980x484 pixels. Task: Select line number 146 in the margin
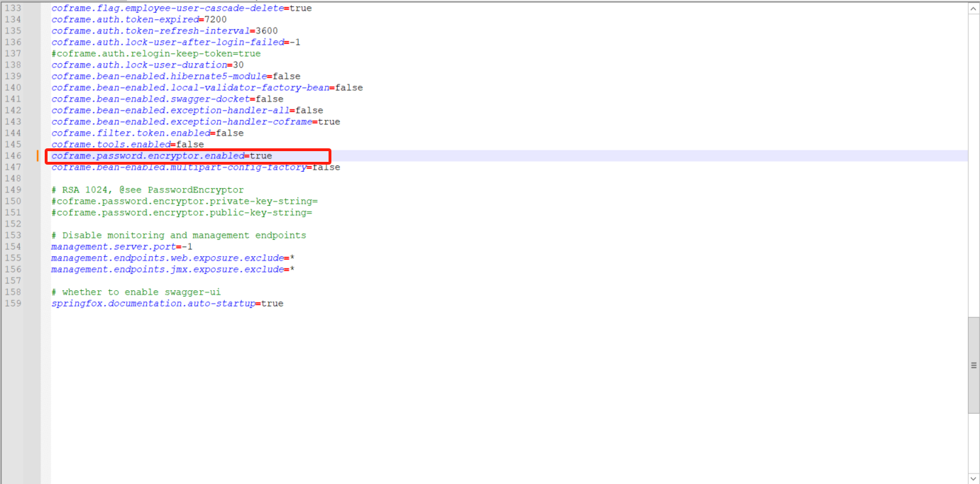pyautogui.click(x=13, y=155)
